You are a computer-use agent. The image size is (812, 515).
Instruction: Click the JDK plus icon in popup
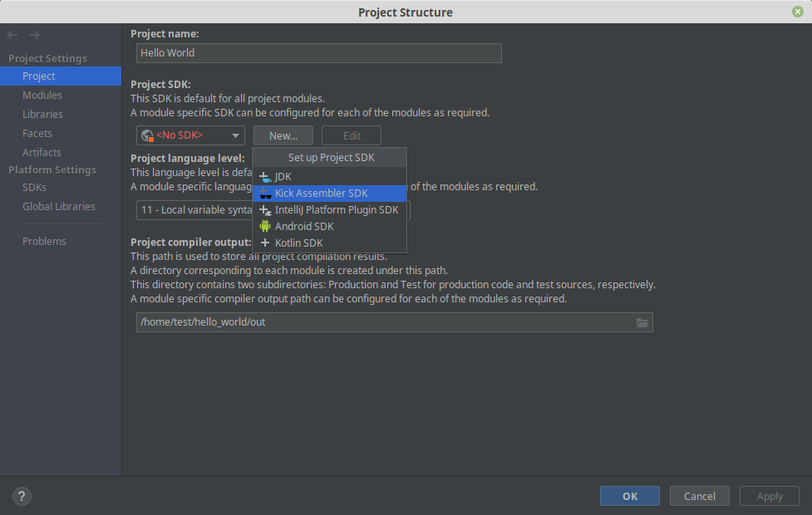tap(264, 177)
